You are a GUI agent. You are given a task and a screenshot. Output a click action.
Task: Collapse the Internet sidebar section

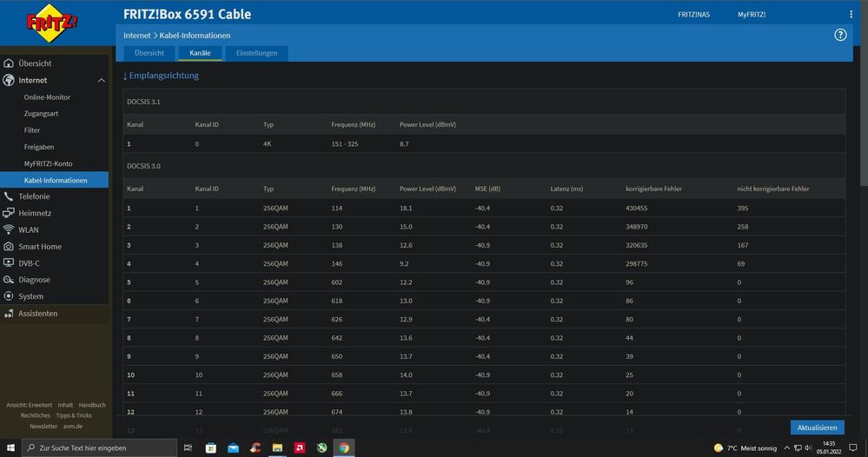pyautogui.click(x=102, y=80)
